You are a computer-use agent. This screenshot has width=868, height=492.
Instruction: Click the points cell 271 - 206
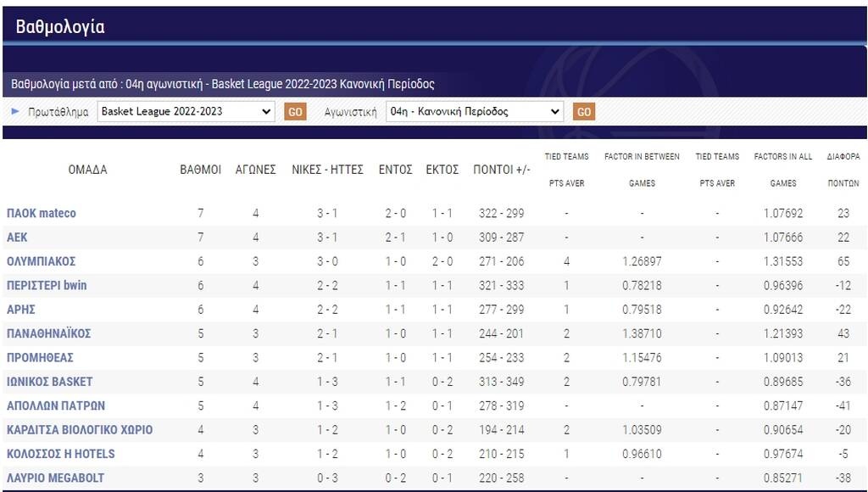502,261
